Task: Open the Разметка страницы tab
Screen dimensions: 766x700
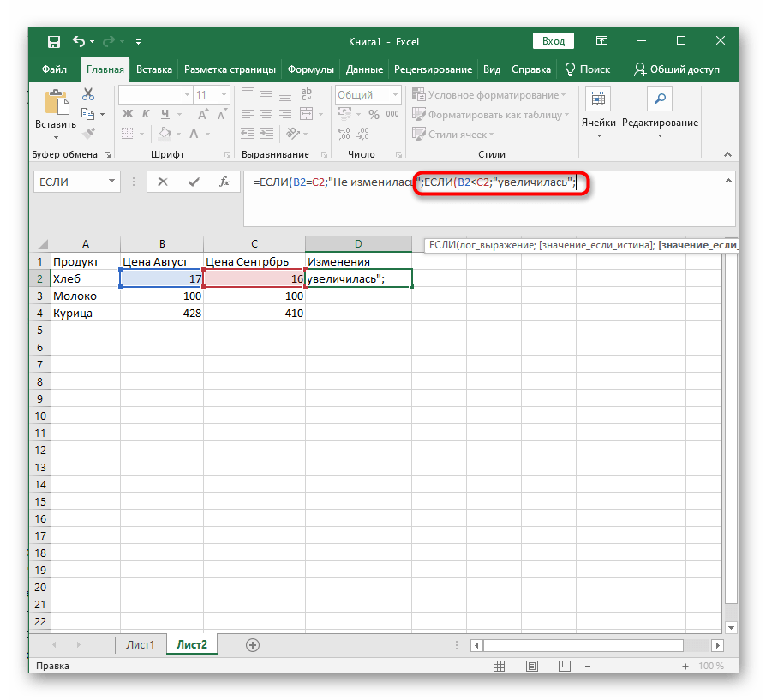Action: (230, 69)
